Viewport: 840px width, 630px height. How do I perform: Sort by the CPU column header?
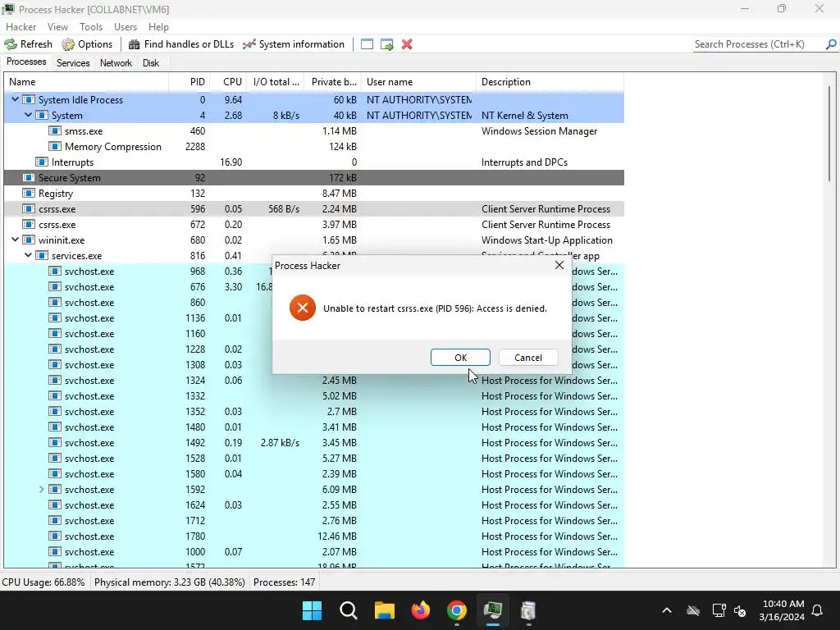228,82
